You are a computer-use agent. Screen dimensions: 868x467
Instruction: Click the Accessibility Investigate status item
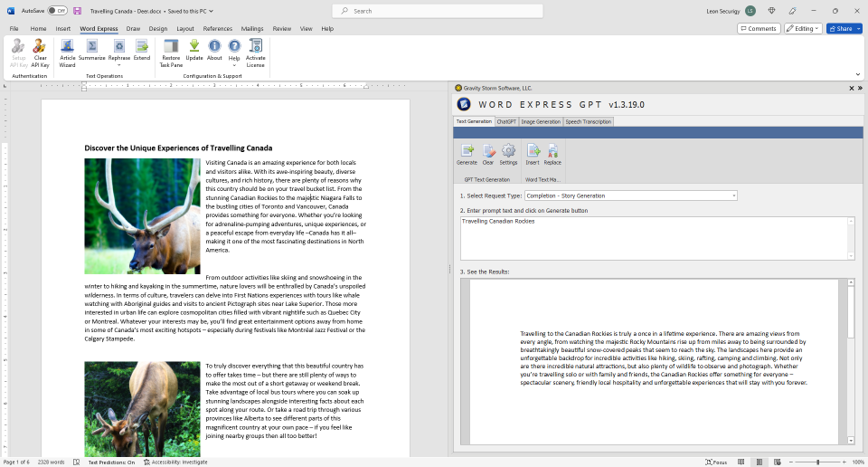coord(175,462)
